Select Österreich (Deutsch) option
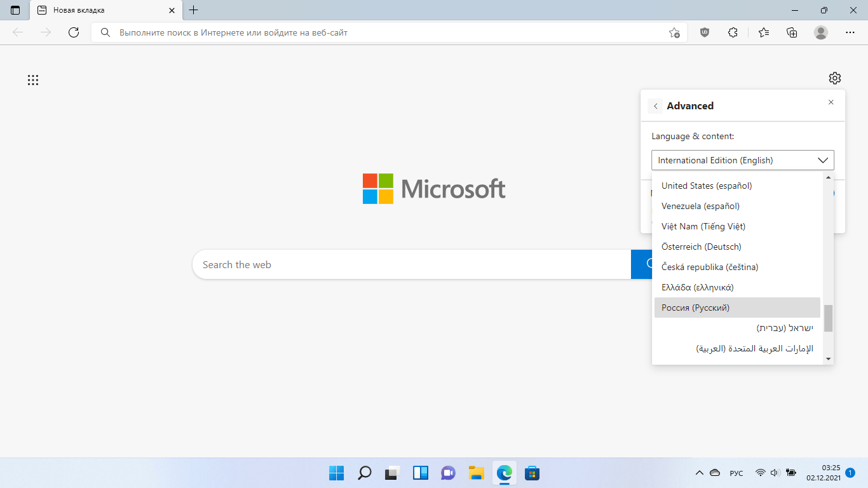Image resolution: width=868 pixels, height=488 pixels. 737,247
